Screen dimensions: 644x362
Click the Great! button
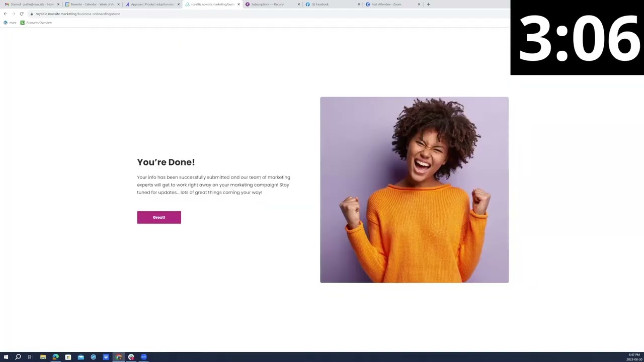click(159, 217)
